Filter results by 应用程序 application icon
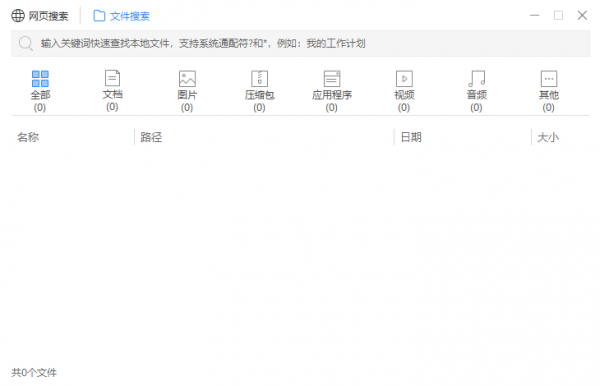This screenshot has width=600, height=386. click(332, 79)
